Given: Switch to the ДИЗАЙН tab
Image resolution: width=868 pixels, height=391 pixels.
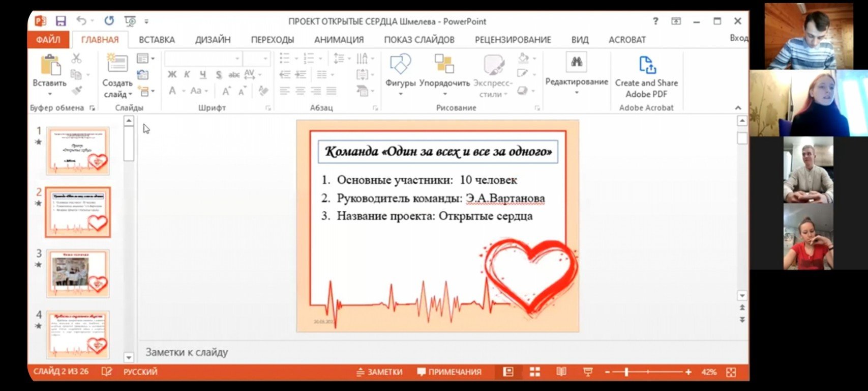Looking at the screenshot, I should (x=213, y=40).
